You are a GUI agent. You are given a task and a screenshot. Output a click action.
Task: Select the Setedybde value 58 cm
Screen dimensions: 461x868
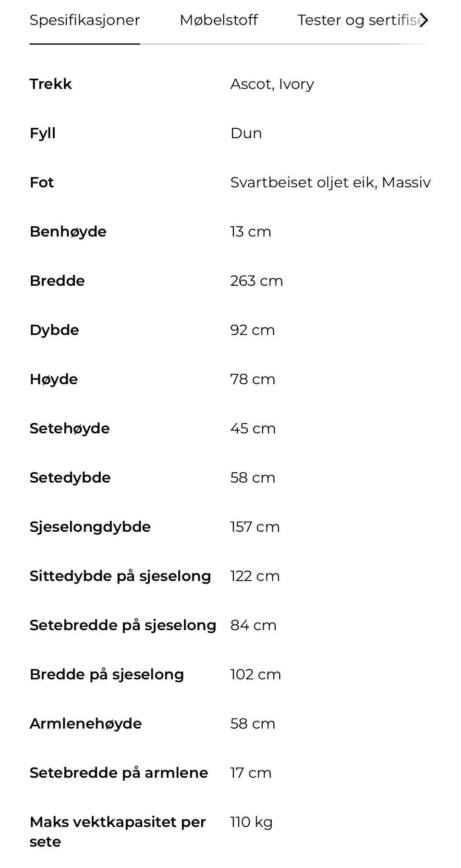[253, 477]
